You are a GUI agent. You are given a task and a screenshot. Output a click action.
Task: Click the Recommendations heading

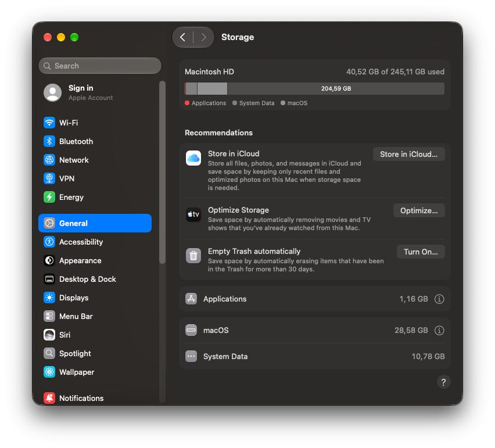[x=219, y=132]
